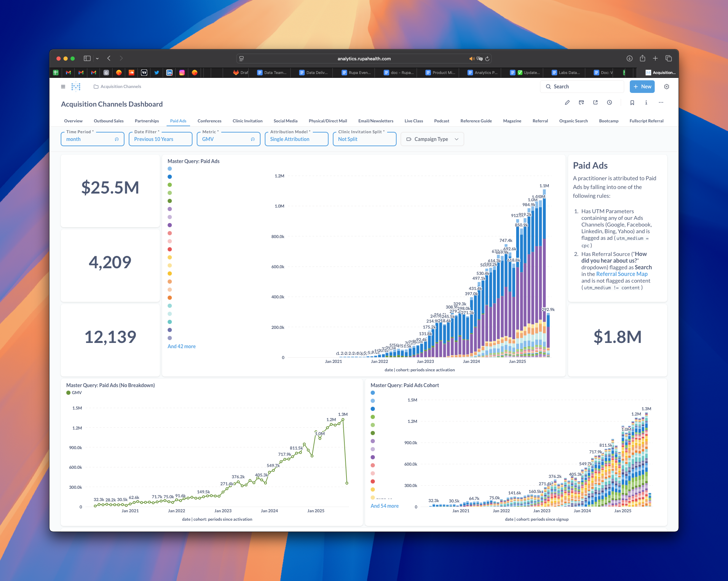Image resolution: width=728 pixels, height=581 pixels.
Task: Open the Referral Source Map link
Action: pyautogui.click(x=621, y=274)
